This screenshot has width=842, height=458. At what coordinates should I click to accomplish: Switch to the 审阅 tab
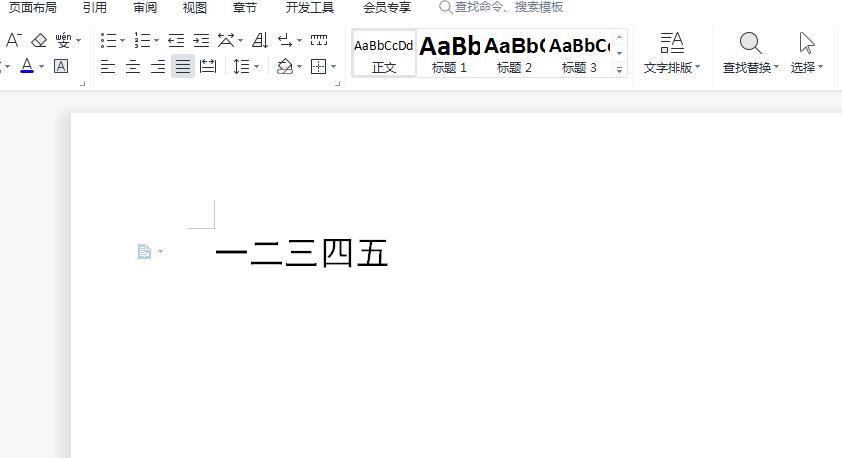145,8
